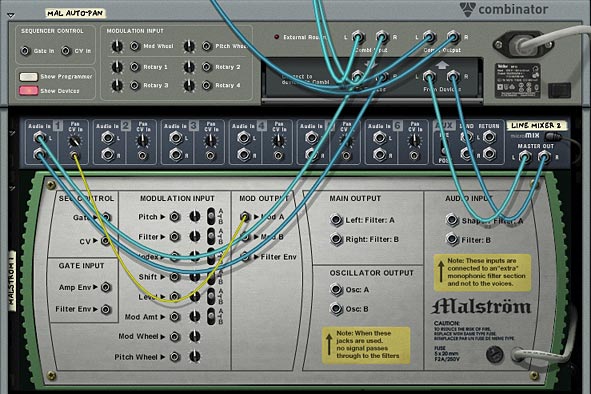
Task: Toggle the Show Programmer button
Action: coord(29,77)
